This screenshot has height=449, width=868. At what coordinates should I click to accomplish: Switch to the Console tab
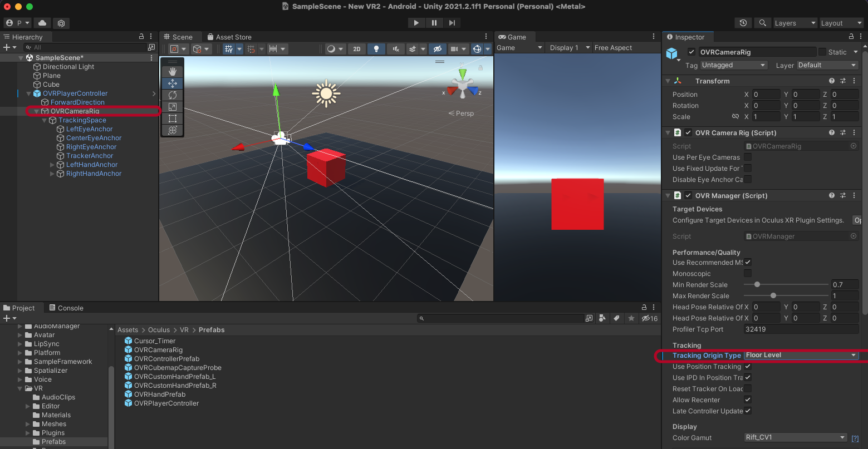[x=66, y=308]
